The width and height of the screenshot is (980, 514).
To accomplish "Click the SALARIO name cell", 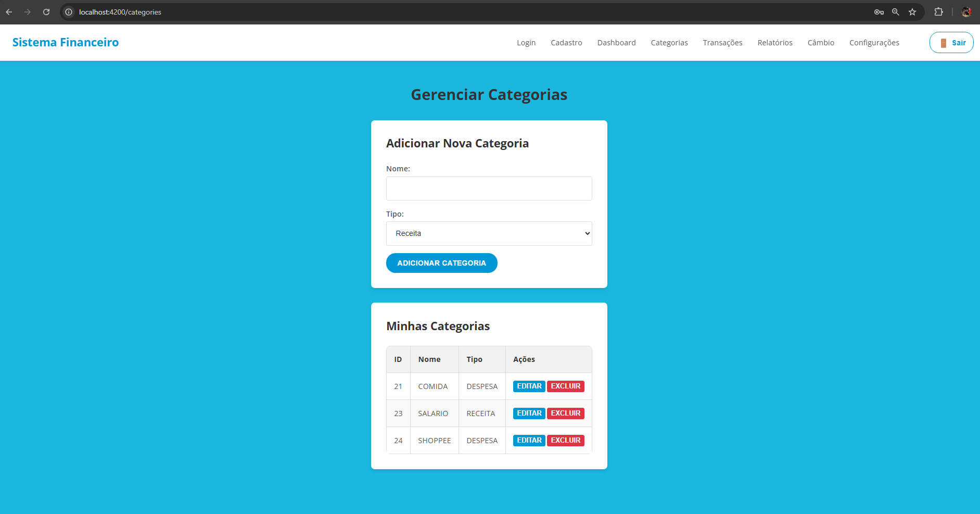I will (x=435, y=413).
